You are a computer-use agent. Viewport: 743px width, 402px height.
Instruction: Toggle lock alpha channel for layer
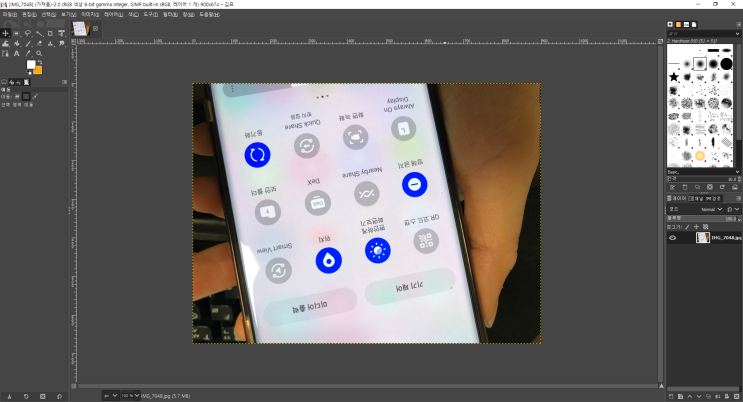[706, 227]
